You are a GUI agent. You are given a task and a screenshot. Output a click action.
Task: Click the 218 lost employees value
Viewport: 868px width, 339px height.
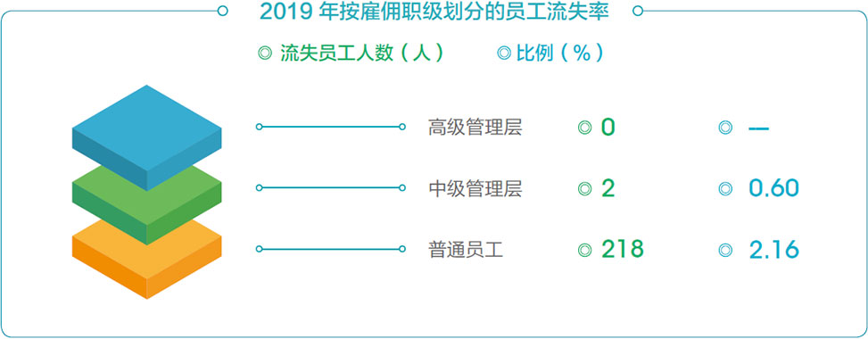622,249
